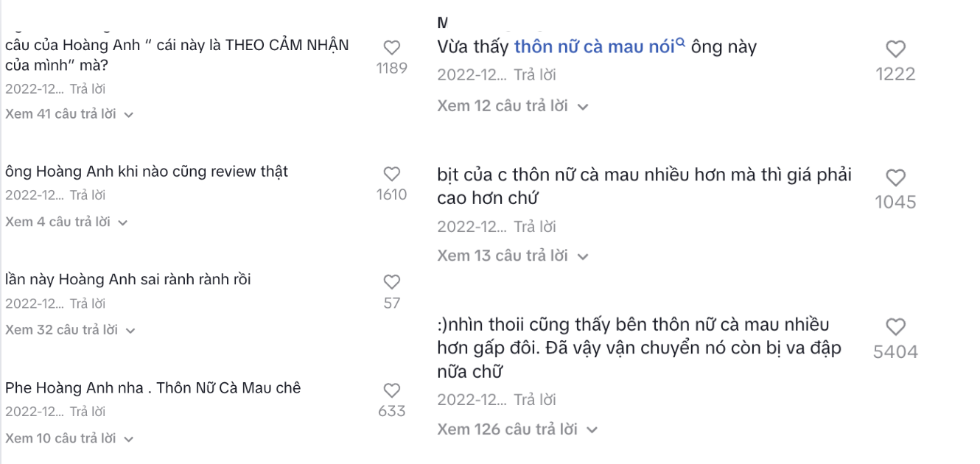
Task: Like the 'sai rành rành rồi' comment
Action: [x=392, y=281]
